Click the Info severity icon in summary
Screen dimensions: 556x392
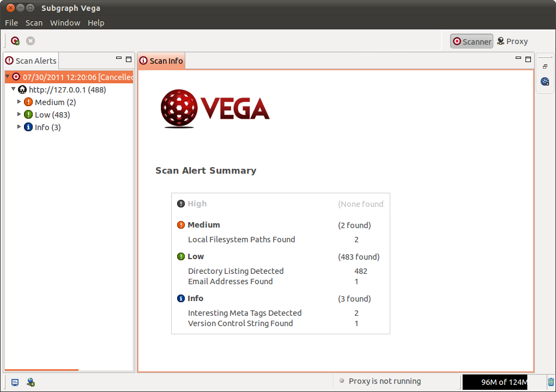181,298
